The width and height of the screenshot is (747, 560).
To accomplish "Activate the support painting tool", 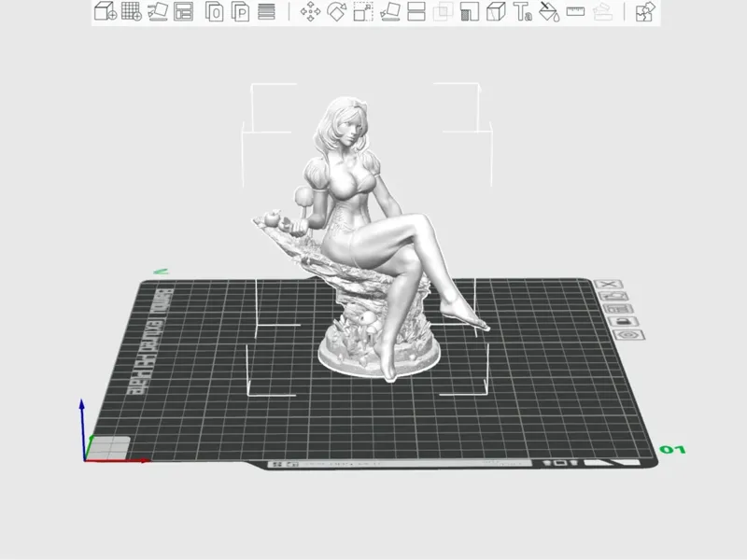I will pyautogui.click(x=470, y=11).
